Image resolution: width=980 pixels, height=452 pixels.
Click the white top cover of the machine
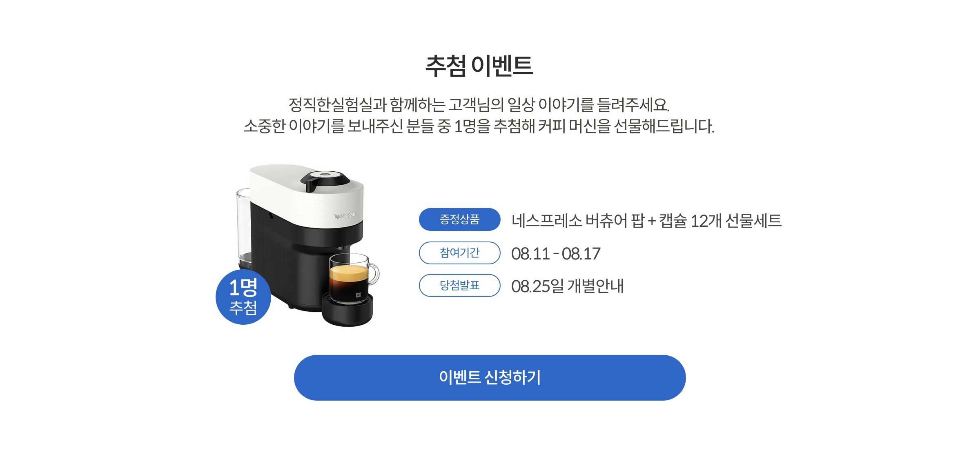[x=306, y=194]
